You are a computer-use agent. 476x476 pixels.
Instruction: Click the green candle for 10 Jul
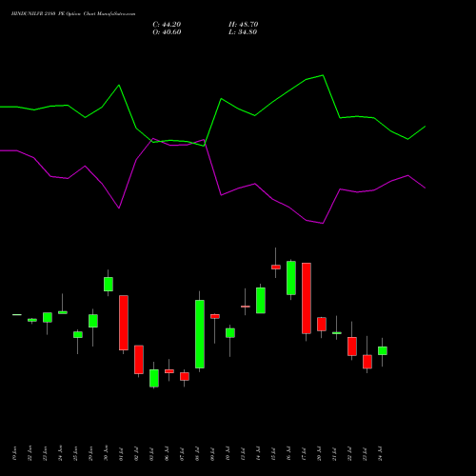pos(230,333)
